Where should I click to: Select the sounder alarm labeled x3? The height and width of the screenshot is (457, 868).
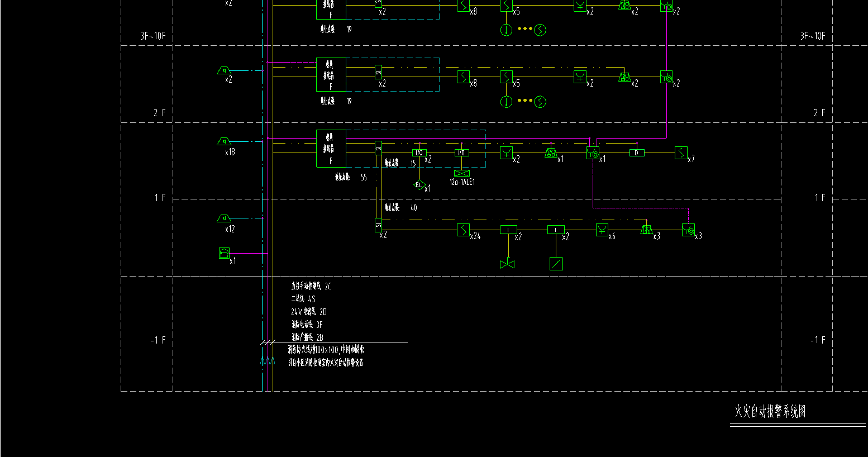[x=646, y=230]
